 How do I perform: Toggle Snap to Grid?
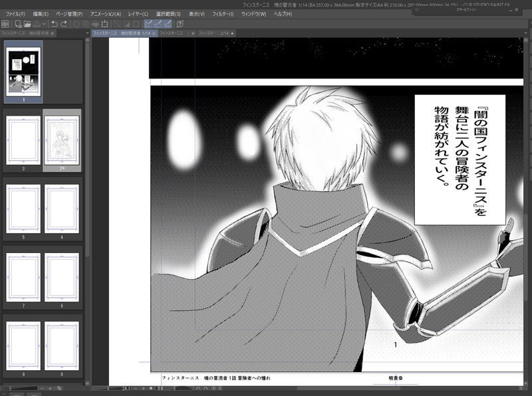point(168,24)
